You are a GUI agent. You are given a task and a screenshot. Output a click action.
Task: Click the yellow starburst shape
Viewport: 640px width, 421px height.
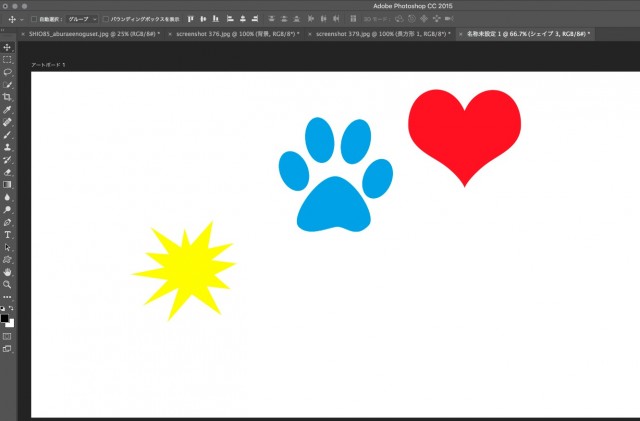[x=187, y=270]
